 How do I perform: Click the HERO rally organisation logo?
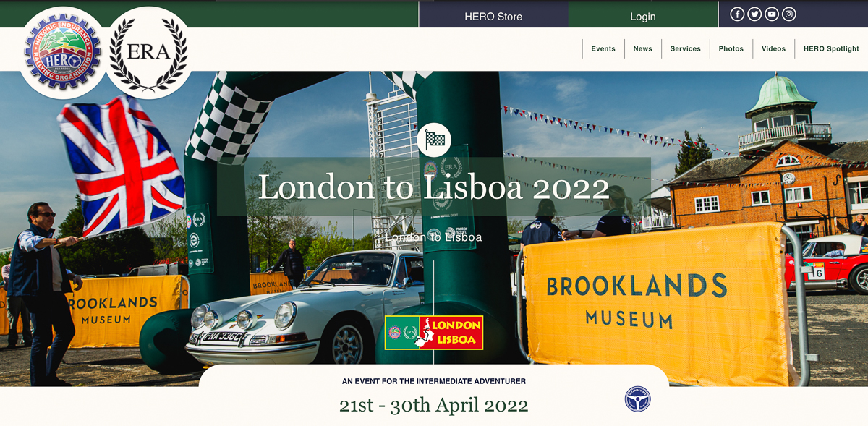coord(61,54)
